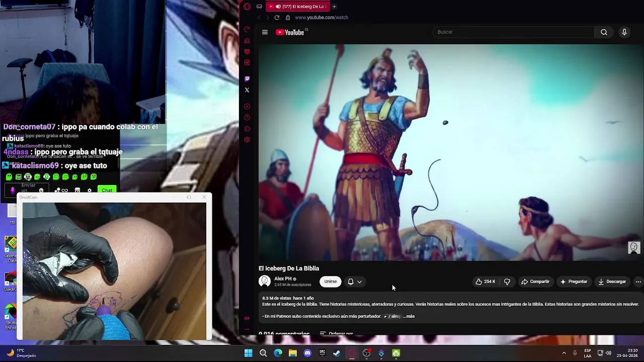Screen dimensions: 644x362
Task: Open system clock showing 23:10
Action: [x=627, y=353]
